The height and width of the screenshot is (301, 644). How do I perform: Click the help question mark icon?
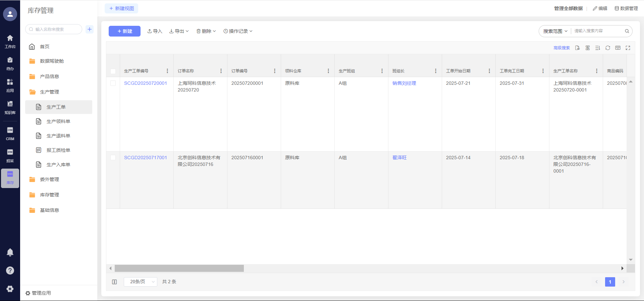pyautogui.click(x=10, y=270)
